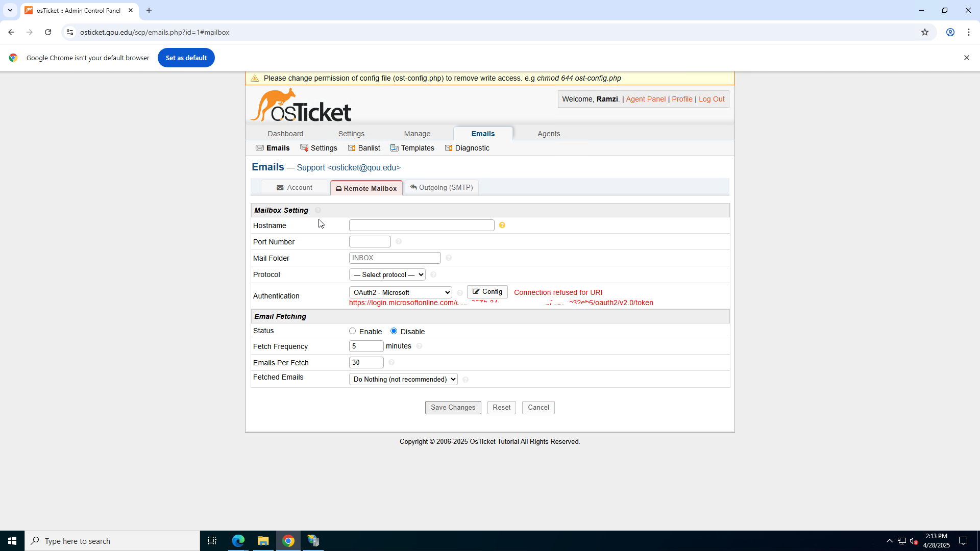
Task: Bookmark this page with star icon
Action: point(925,32)
